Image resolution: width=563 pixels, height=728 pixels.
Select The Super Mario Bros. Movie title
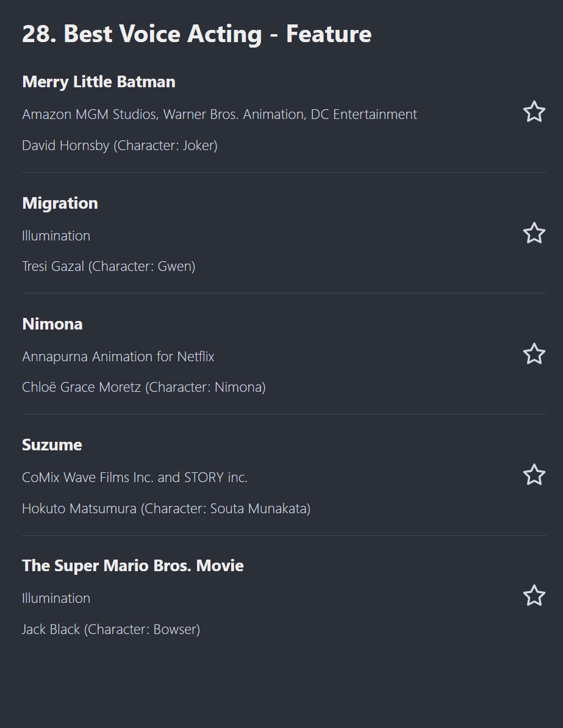[x=133, y=566]
